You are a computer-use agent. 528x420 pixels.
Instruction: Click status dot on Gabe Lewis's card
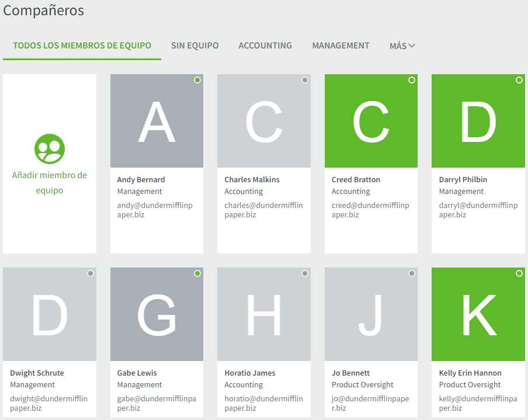197,273
